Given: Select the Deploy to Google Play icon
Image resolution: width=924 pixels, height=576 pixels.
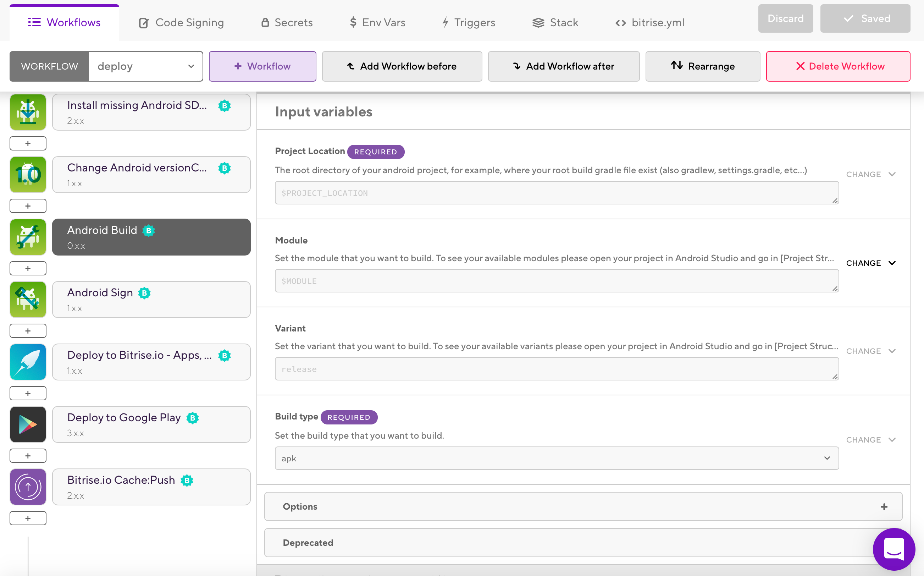Looking at the screenshot, I should point(28,424).
